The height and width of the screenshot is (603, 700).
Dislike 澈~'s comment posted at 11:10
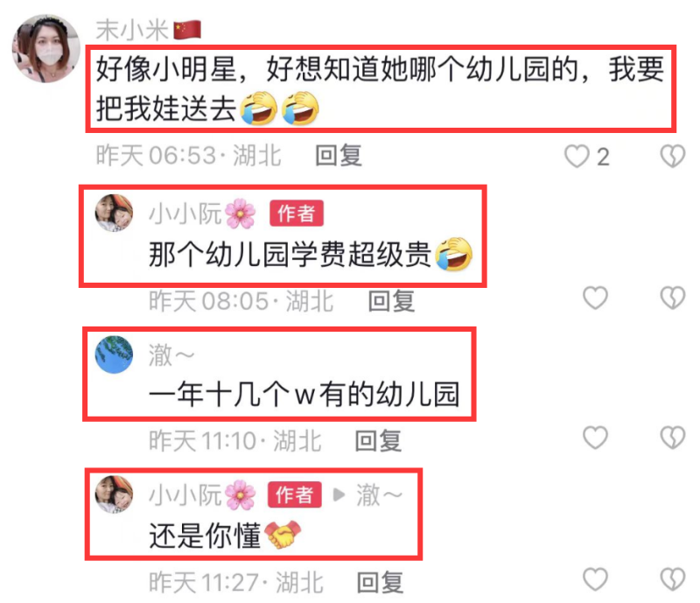tap(672, 438)
